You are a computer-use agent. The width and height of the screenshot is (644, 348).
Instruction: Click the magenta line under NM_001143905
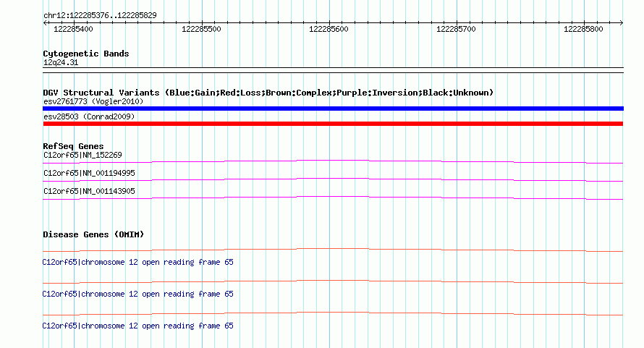[x=333, y=198]
